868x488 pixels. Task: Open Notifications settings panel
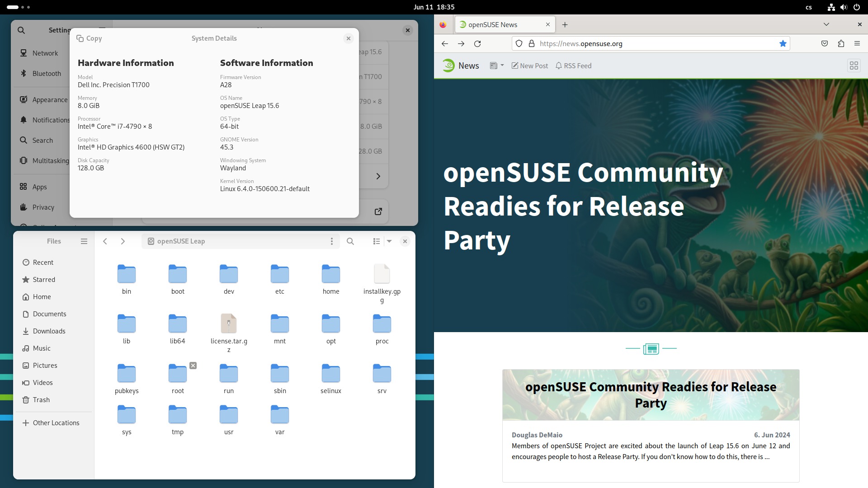point(41,120)
